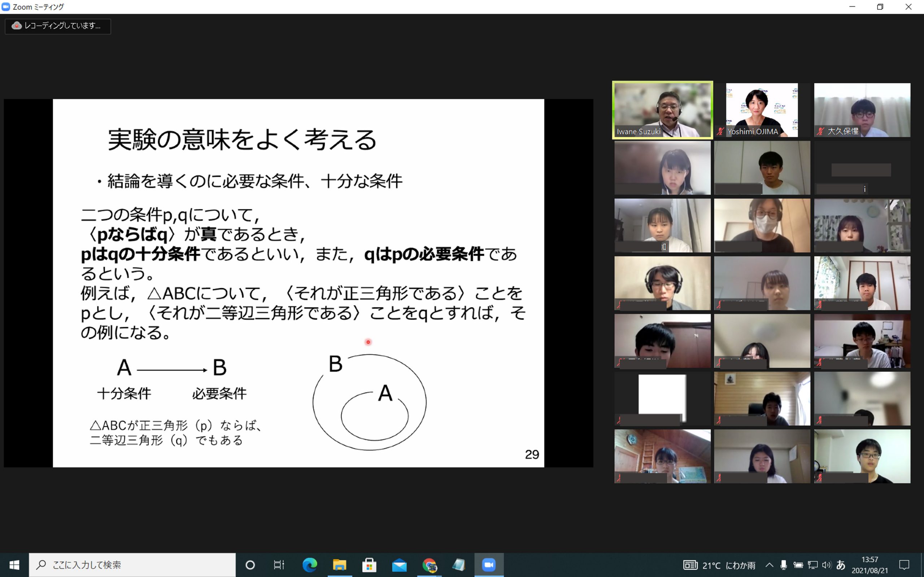
Task: Launch Microsoft Edge from taskbar
Action: click(309, 565)
